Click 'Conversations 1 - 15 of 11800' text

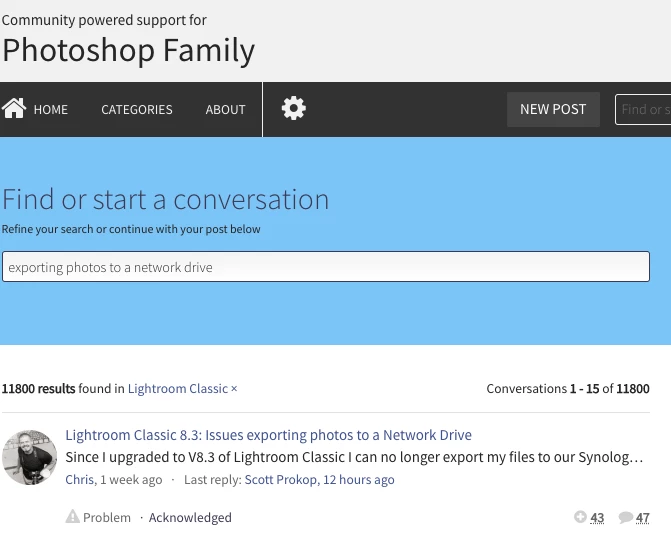[x=568, y=388]
